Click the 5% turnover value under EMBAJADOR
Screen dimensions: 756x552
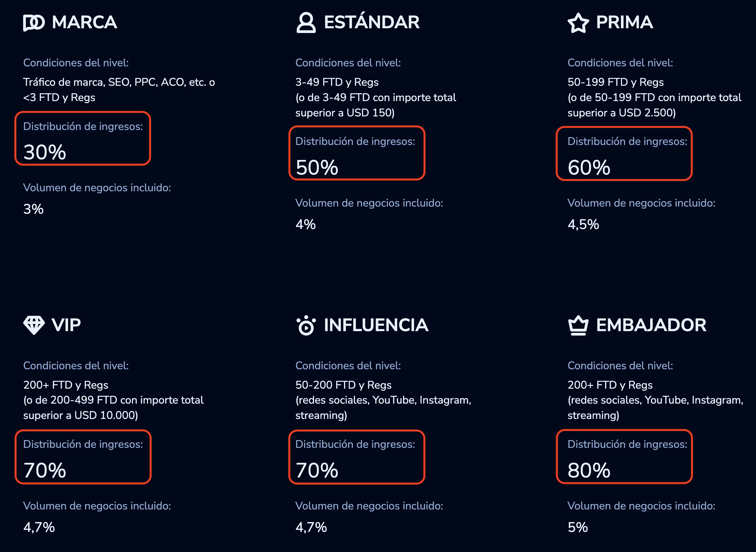tap(578, 527)
